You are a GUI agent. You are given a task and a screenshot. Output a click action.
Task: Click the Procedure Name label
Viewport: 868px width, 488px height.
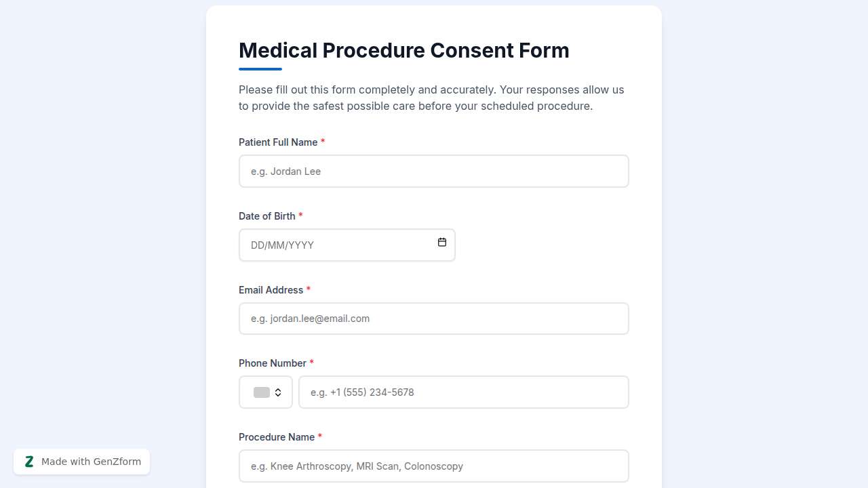(277, 437)
